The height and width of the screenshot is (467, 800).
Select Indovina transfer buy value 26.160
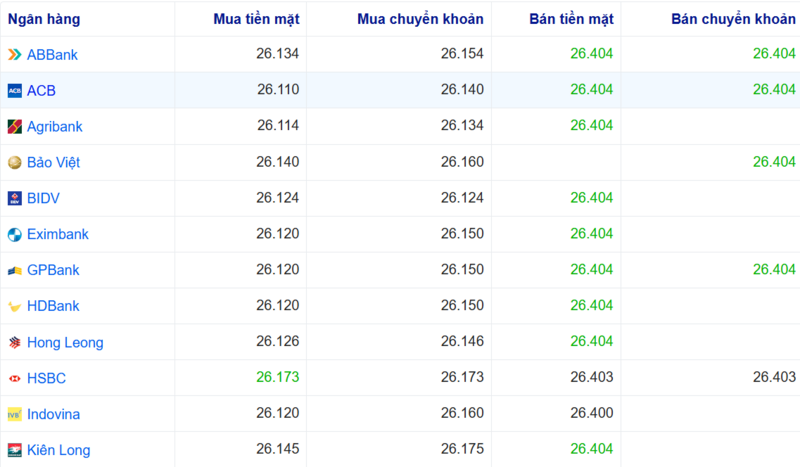tap(462, 413)
